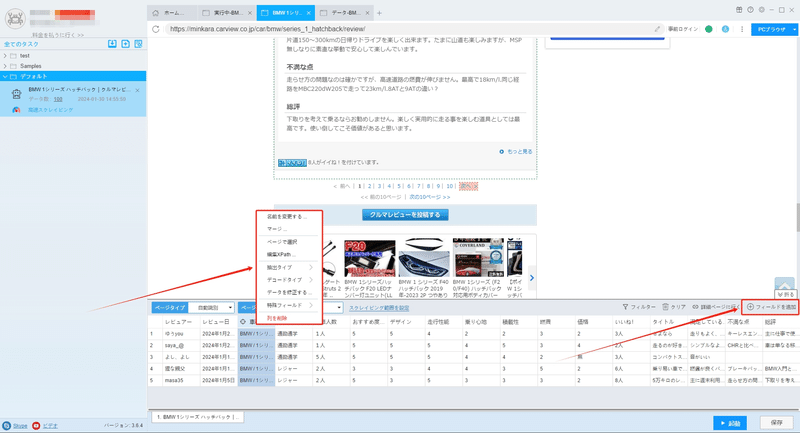Image resolution: width=800 pixels, height=433 pixels.
Task: Click the scroll-to-top arrow on page
Action: click(x=784, y=284)
